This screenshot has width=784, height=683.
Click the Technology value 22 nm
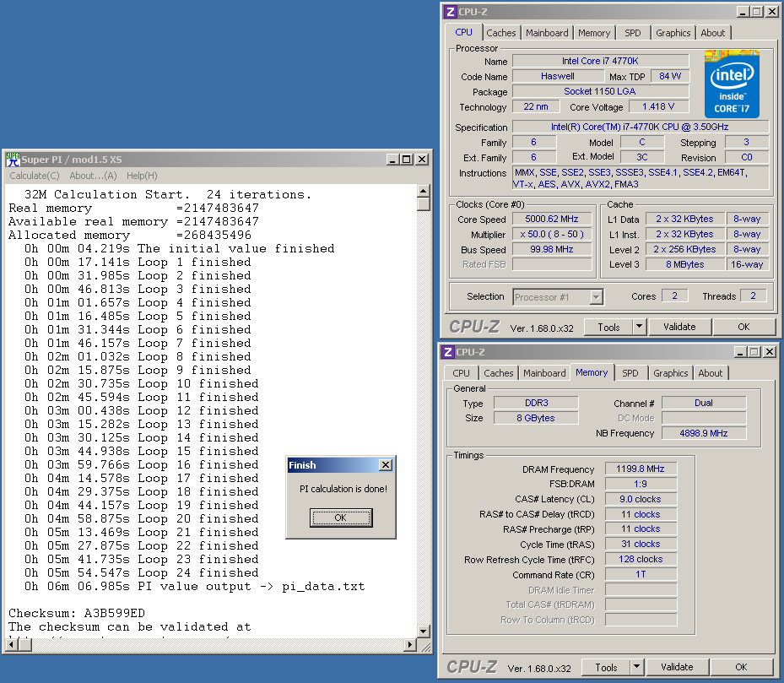(x=536, y=106)
